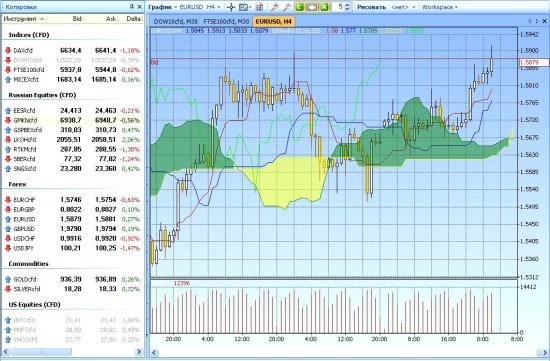
Task: Toggle the first green toolbar button
Action: click(299, 7)
